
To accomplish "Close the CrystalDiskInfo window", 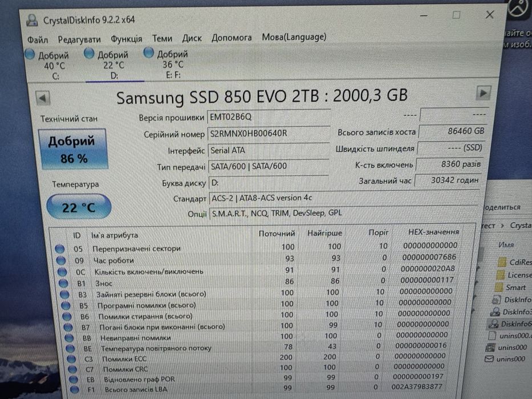I will pyautogui.click(x=490, y=15).
